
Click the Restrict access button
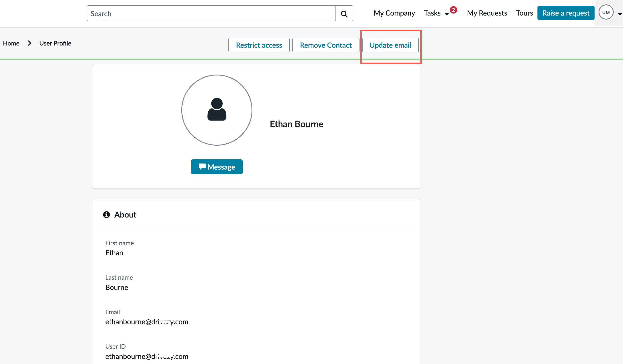tap(259, 45)
